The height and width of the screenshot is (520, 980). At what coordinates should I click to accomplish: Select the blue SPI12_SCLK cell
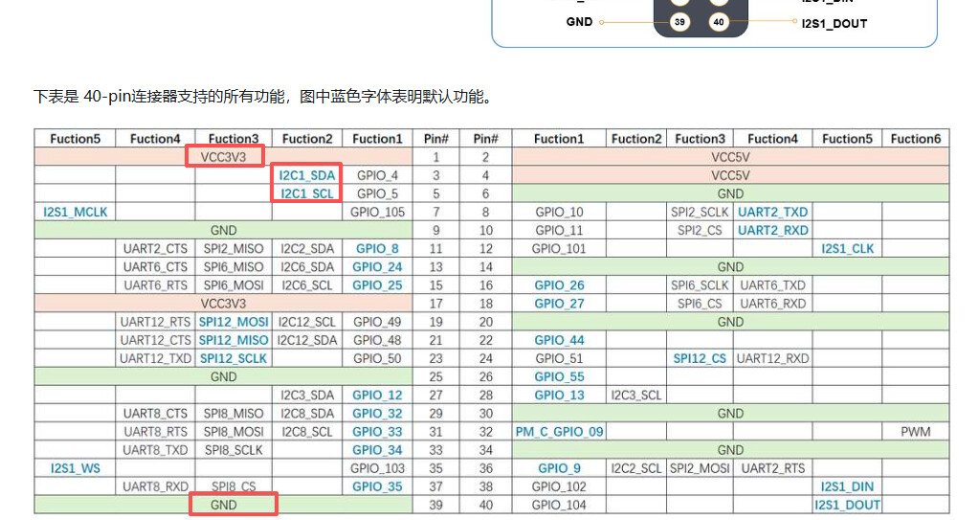[234, 358]
